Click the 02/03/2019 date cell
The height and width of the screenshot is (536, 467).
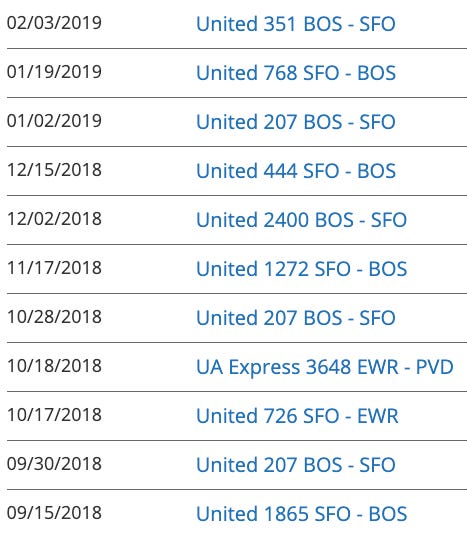point(54,23)
